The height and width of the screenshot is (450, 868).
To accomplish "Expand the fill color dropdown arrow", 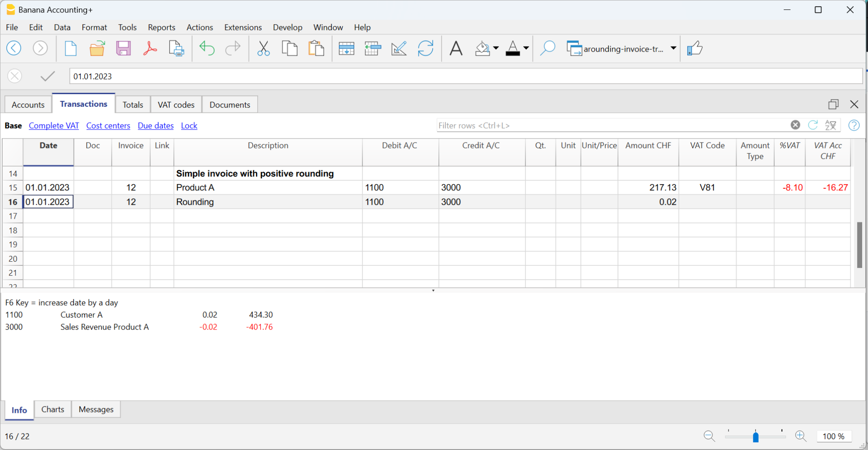I will (496, 48).
